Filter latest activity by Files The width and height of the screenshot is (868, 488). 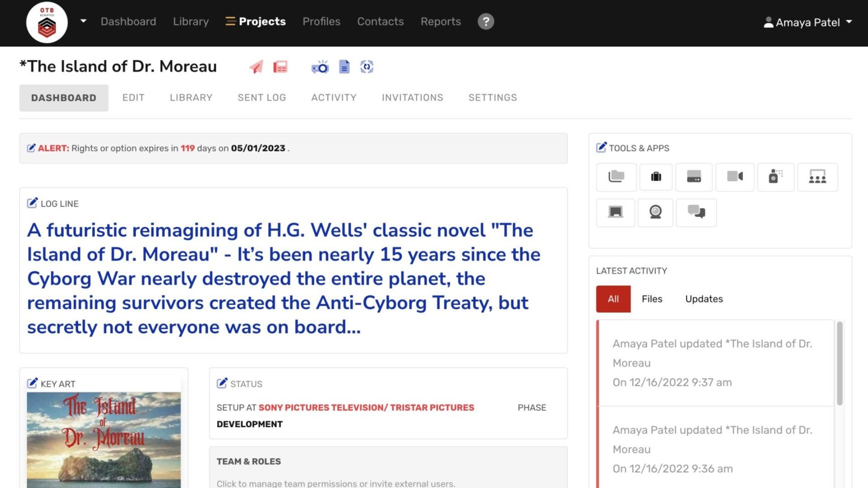tap(651, 299)
